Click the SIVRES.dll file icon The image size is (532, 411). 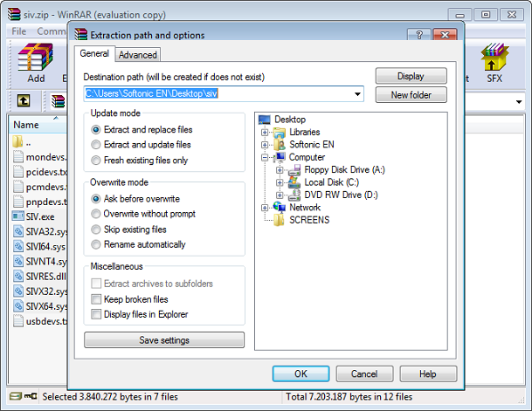click(18, 276)
